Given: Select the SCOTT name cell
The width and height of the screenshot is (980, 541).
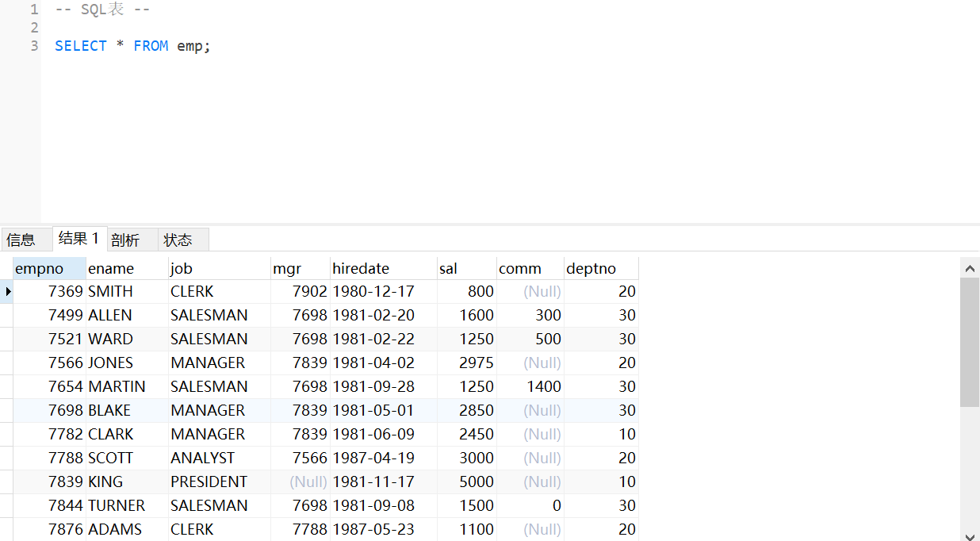Looking at the screenshot, I should point(127,458).
